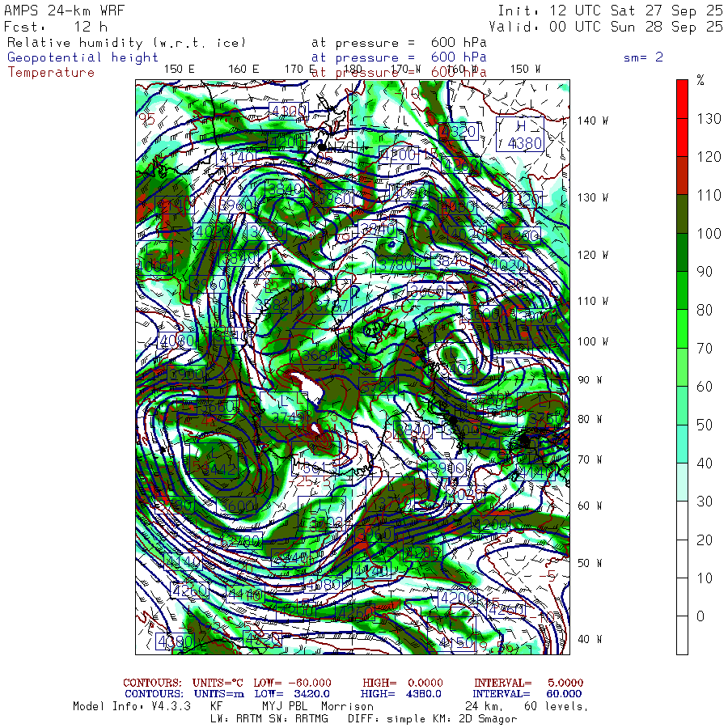728x728 pixels.
Task: Click the 'Morrison' microphysics text
Action: (347, 706)
